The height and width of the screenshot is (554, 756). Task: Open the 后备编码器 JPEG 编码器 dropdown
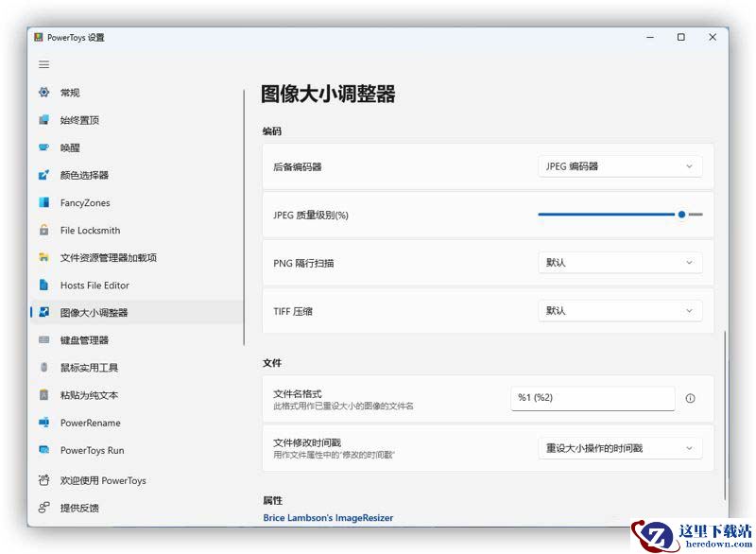620,166
